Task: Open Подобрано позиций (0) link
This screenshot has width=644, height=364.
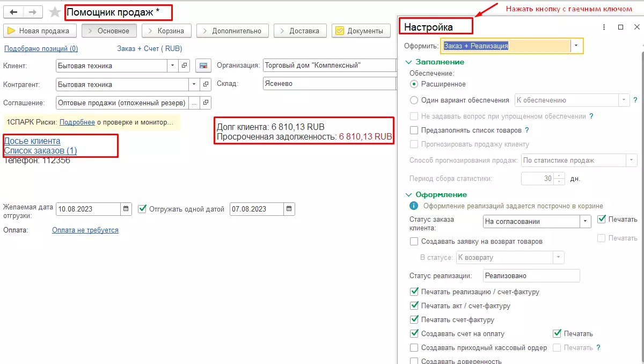Action: point(41,49)
